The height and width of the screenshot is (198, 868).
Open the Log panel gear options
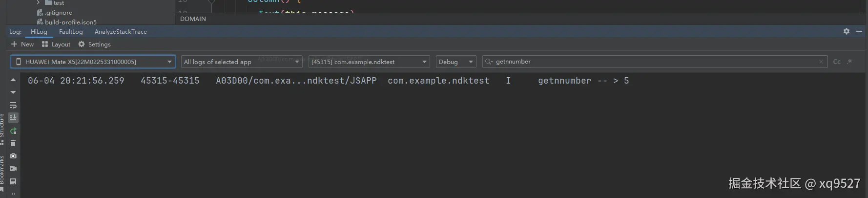pyautogui.click(x=847, y=31)
